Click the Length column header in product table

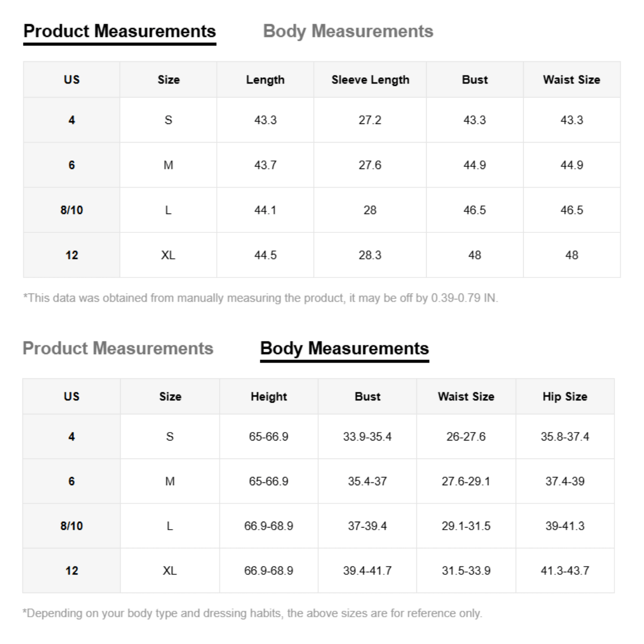265,79
